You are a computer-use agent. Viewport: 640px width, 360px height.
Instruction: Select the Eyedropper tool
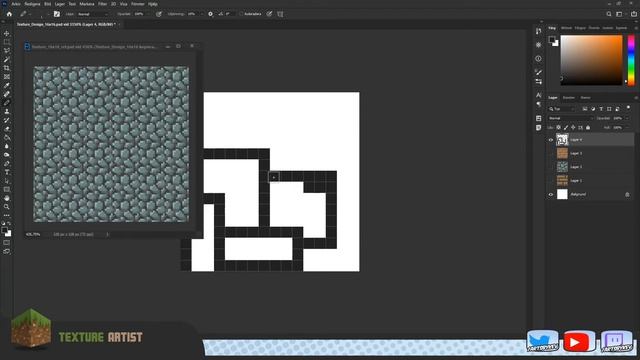[7, 85]
